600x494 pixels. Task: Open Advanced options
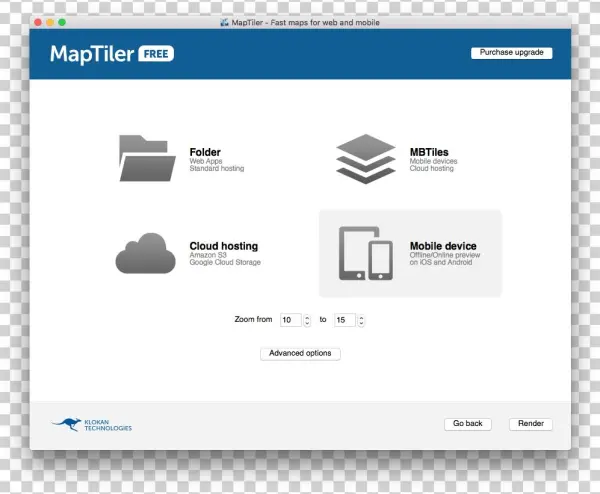coord(300,354)
